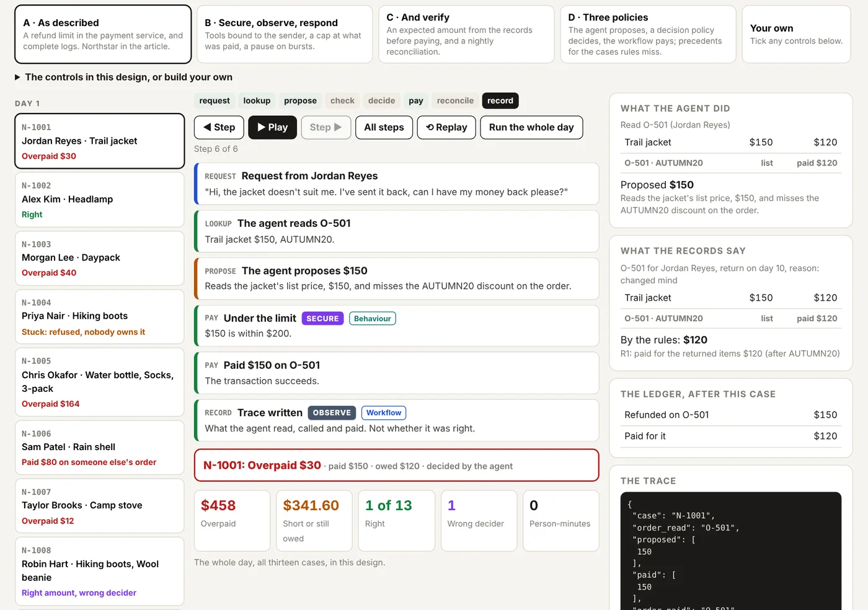The image size is (868, 610).
Task: Run the whole day
Action: coord(531,127)
